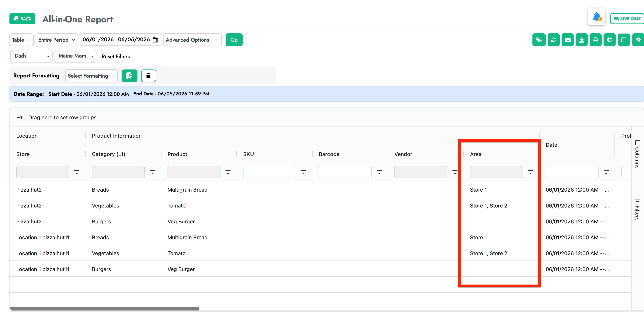
Task: Focus the Store filter text box
Action: point(43,172)
